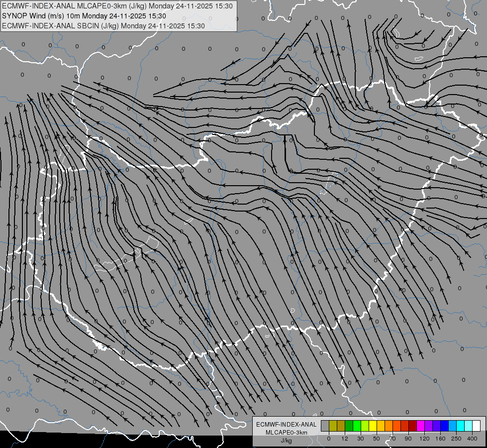Click legend label MLCAPE0-3km

pyautogui.click(x=287, y=433)
